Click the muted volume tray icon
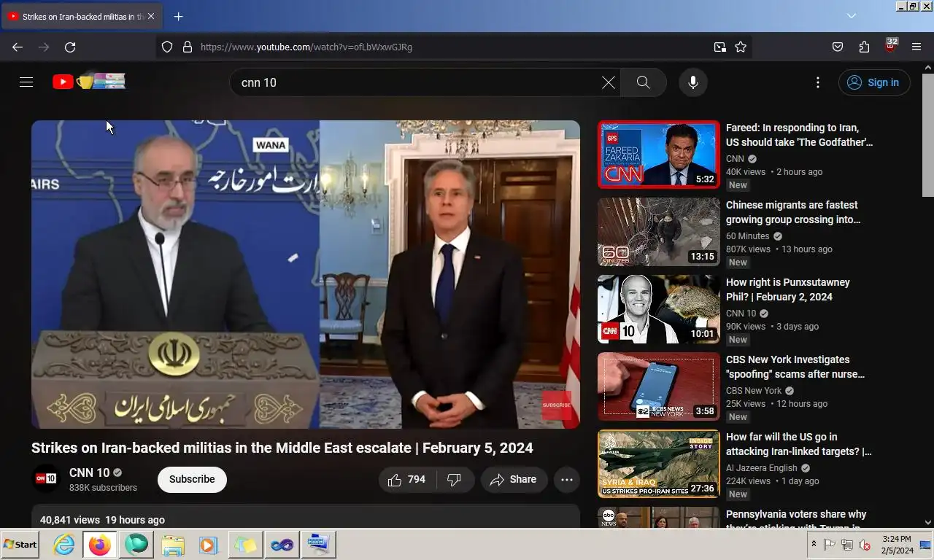 (865, 545)
